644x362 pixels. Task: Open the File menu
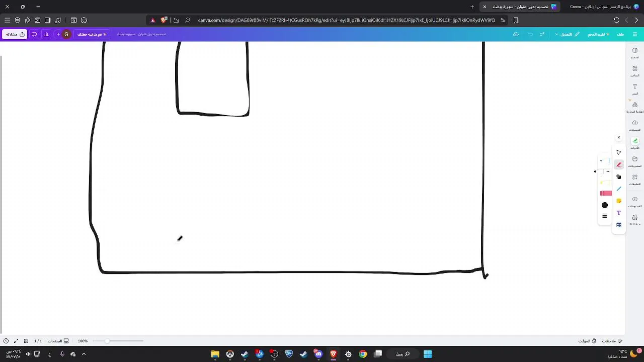pyautogui.click(x=620, y=34)
